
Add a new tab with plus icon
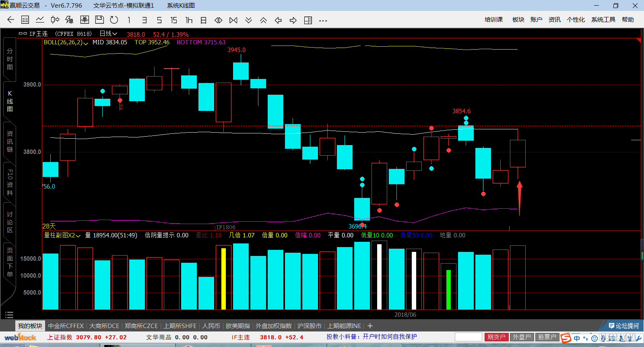click(370, 326)
